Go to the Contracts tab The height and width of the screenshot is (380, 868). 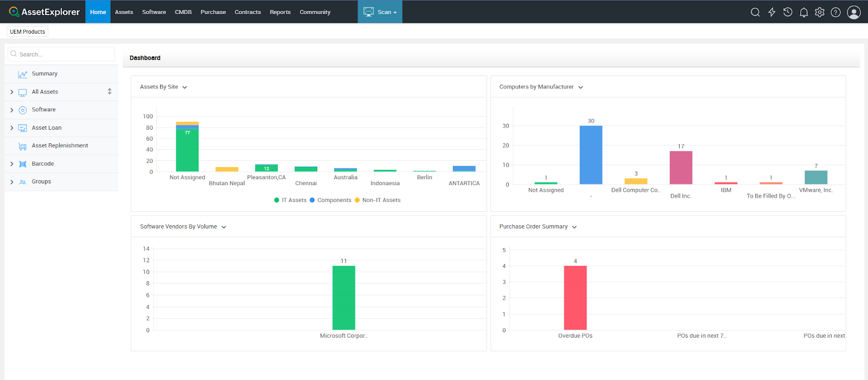tap(247, 12)
